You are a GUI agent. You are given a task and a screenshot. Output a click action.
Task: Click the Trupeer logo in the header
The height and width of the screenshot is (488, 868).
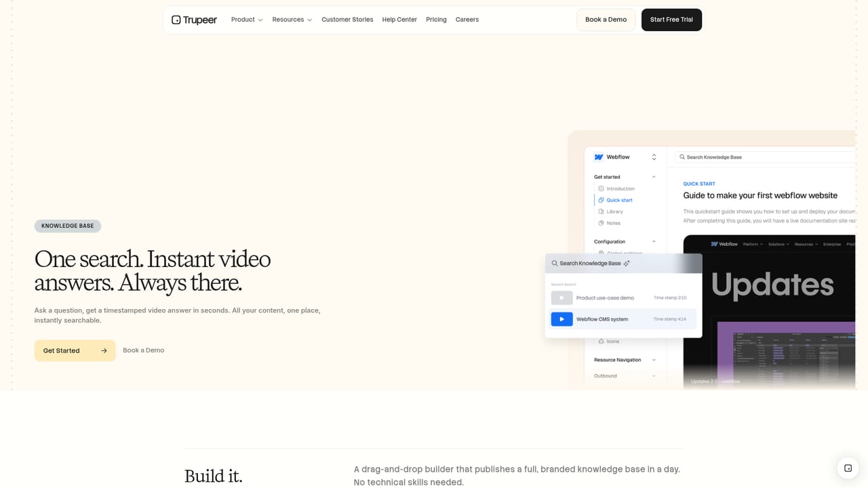(x=194, y=20)
